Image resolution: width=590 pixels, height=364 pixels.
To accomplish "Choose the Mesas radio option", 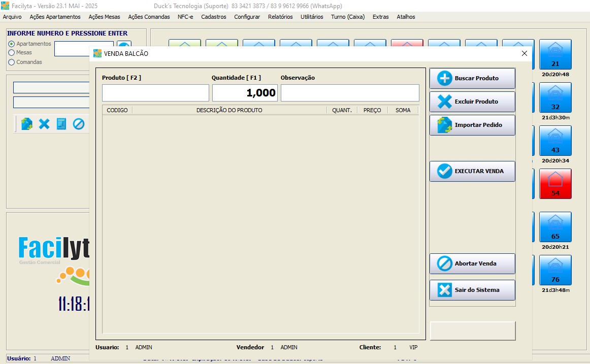I will coord(12,52).
